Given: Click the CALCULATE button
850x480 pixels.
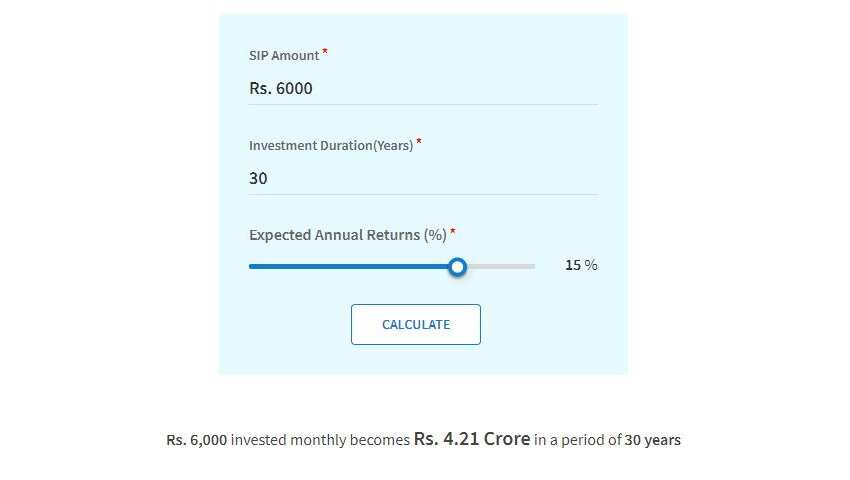Looking at the screenshot, I should 416,324.
